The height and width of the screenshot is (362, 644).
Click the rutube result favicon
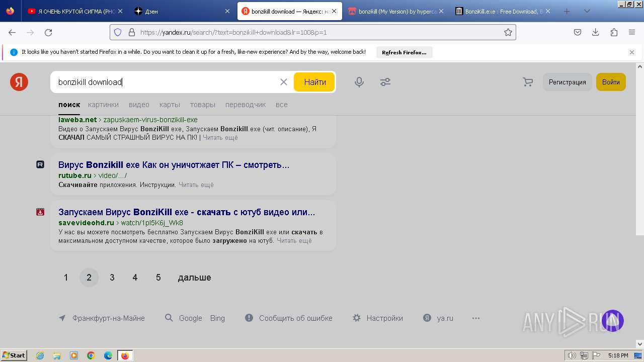40,164
